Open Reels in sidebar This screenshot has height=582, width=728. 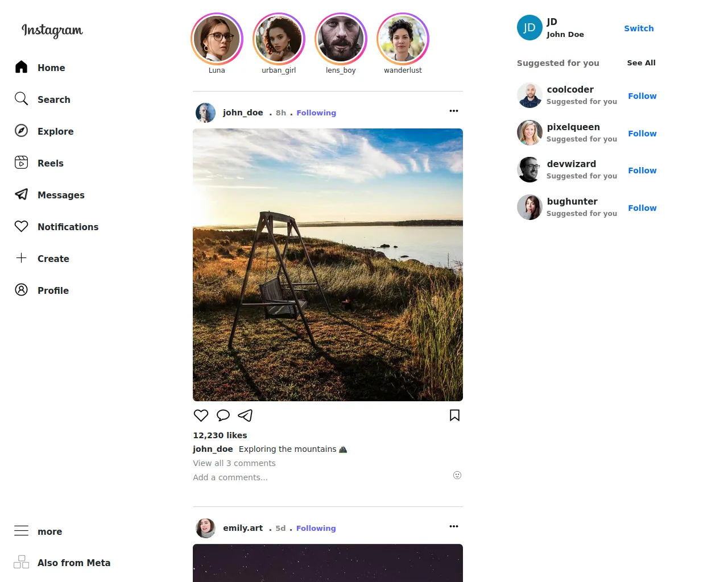51,163
